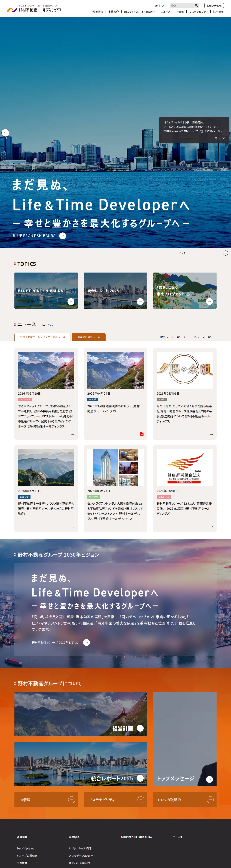
Task: Open footer 会社概要 link
Action: (22, 863)
